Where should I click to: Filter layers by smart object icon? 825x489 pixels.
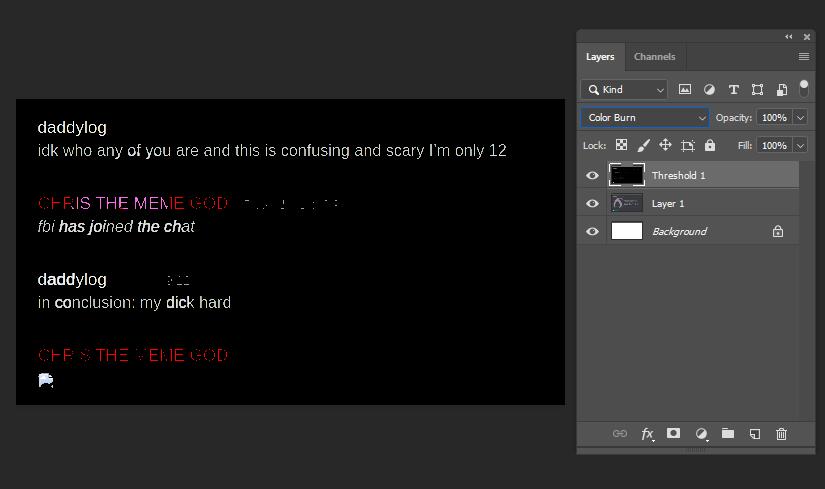(782, 89)
